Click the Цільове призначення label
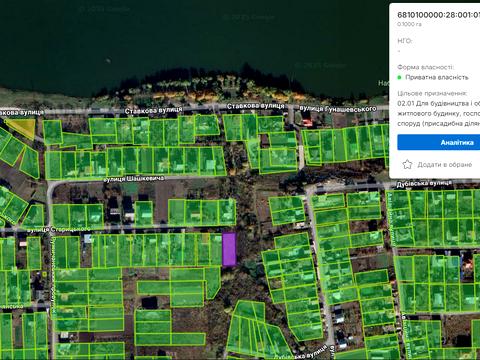The width and height of the screenshot is (480, 360). [432, 93]
